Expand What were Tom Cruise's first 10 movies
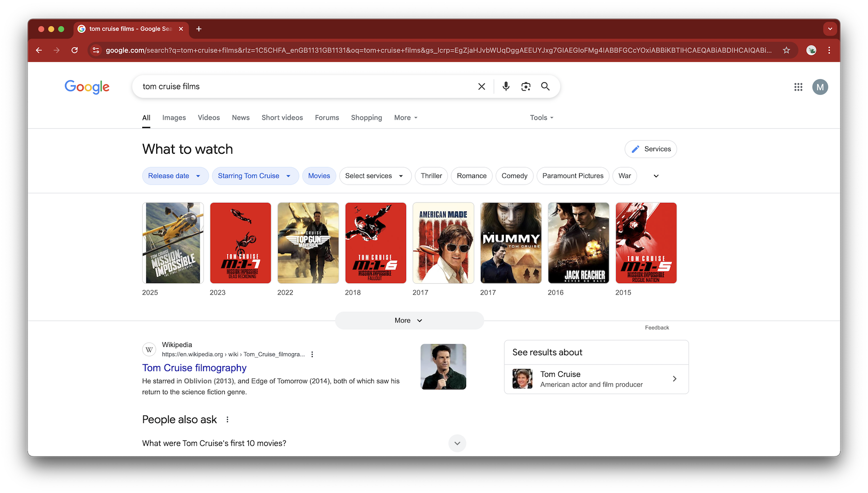The height and width of the screenshot is (493, 868). (x=304, y=443)
